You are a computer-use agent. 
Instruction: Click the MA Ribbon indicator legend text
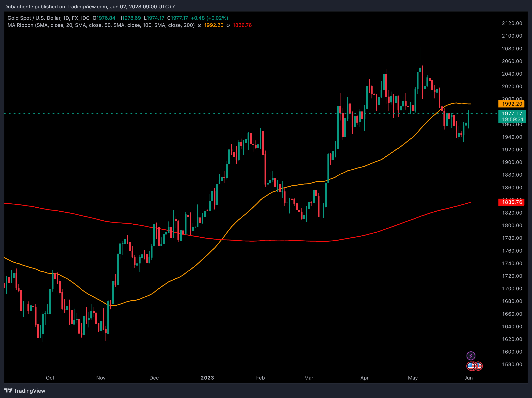101,25
